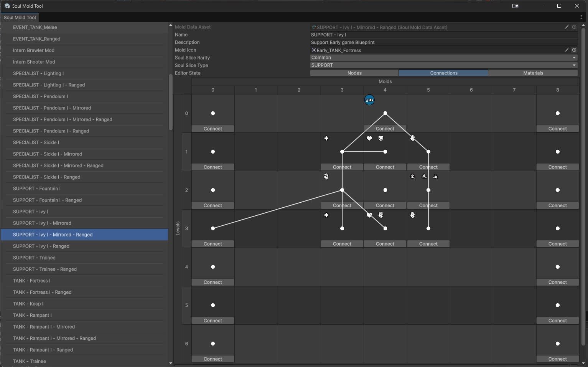Switch Editor State to Connections
The height and width of the screenshot is (367, 588).
click(x=444, y=73)
